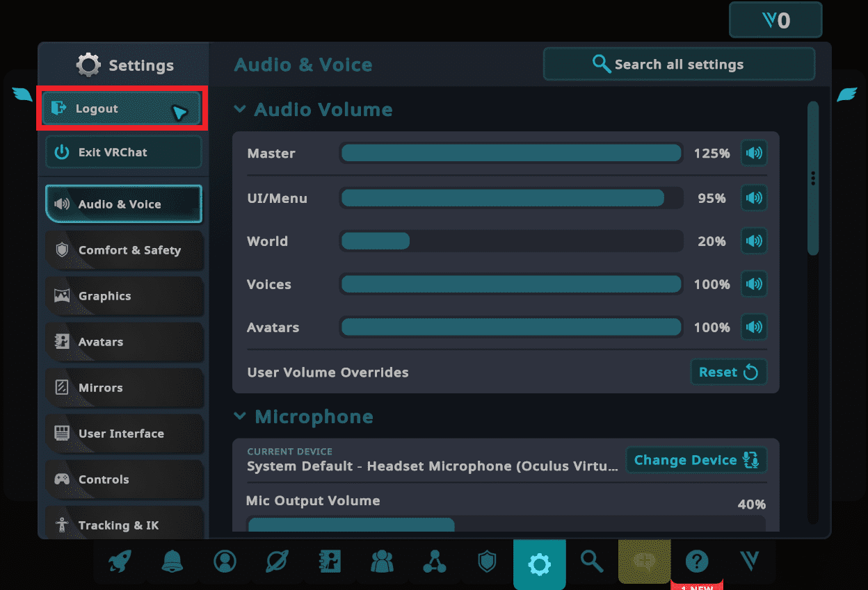Open the Social friends group icon
Image resolution: width=868 pixels, height=590 pixels.
click(382, 562)
